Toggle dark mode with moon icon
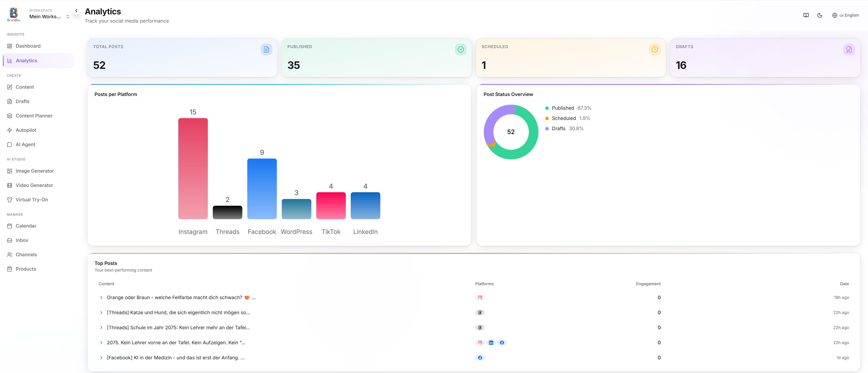Image resolution: width=868 pixels, height=373 pixels. [x=819, y=15]
